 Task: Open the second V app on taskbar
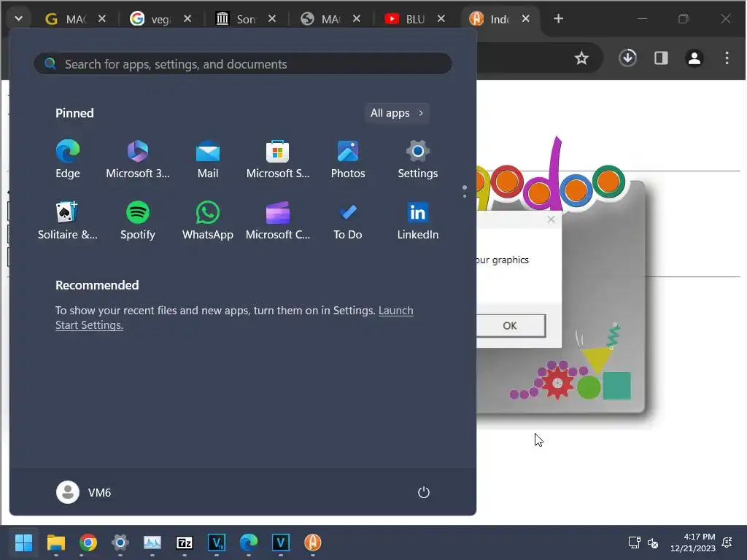pos(281,542)
